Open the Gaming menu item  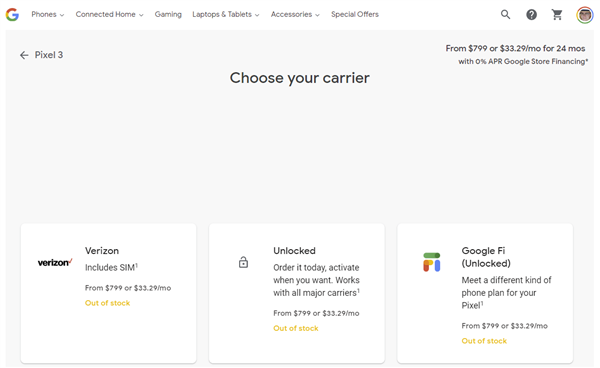click(x=168, y=15)
